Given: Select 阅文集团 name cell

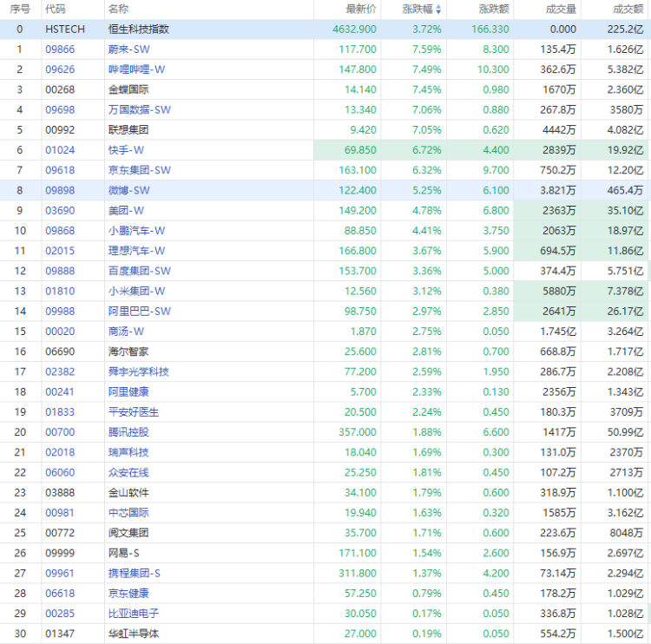Looking at the screenshot, I should pos(128,533).
